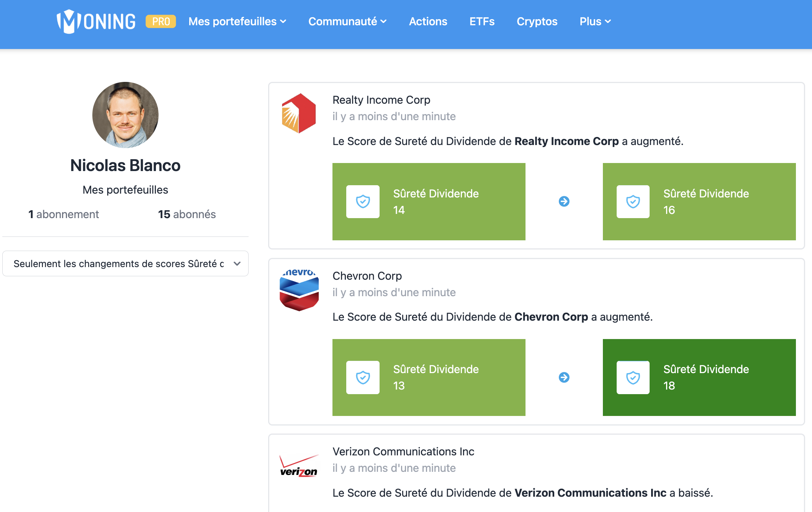Image resolution: width=812 pixels, height=512 pixels.
Task: Navigate to Cryptos
Action: pyautogui.click(x=537, y=21)
